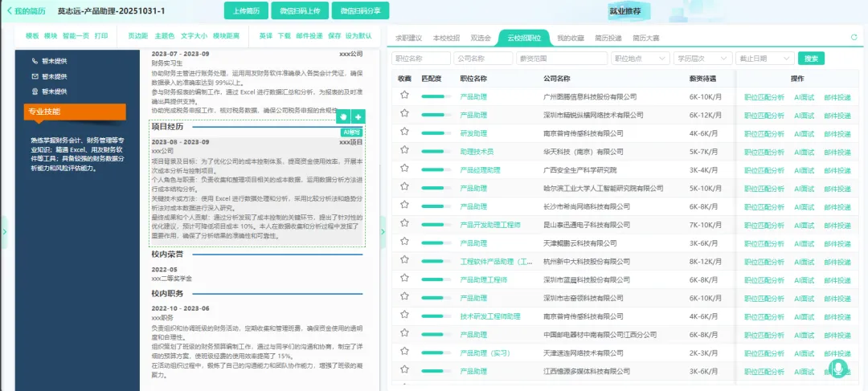Image resolution: width=868 pixels, height=391 pixels.
Task: Click the 上传简历 button
Action: pos(246,10)
